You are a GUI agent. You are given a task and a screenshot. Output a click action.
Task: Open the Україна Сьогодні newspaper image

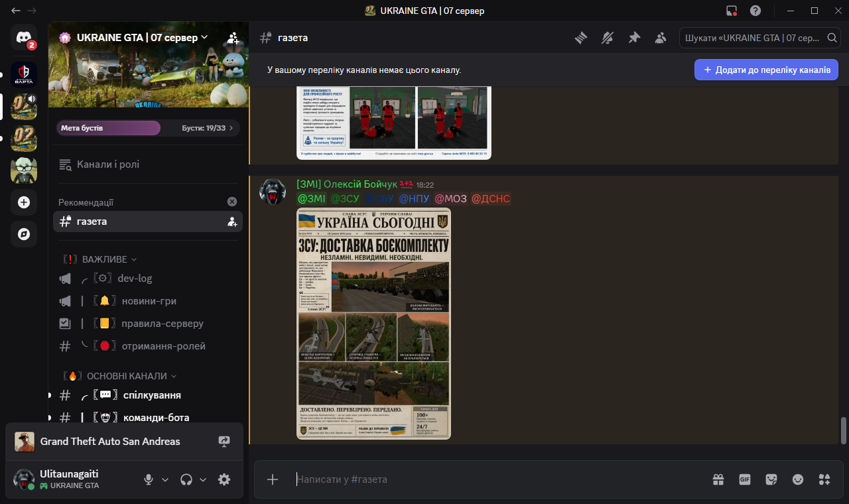373,324
